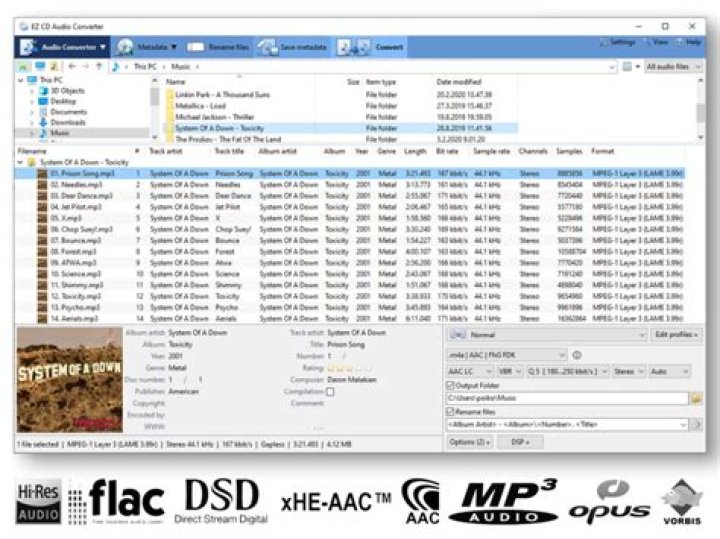This screenshot has height=539, width=720.
Task: Click This PC in the address path
Action: [145, 67]
